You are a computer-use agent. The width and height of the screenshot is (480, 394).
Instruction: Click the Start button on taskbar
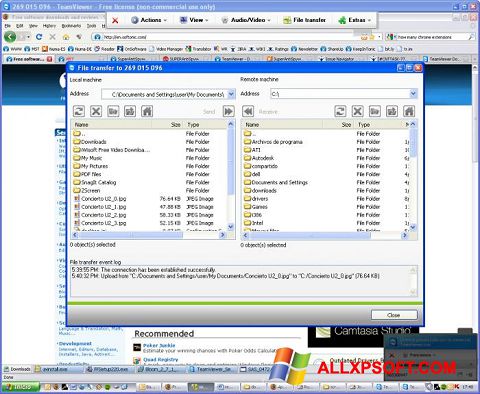pyautogui.click(x=21, y=387)
